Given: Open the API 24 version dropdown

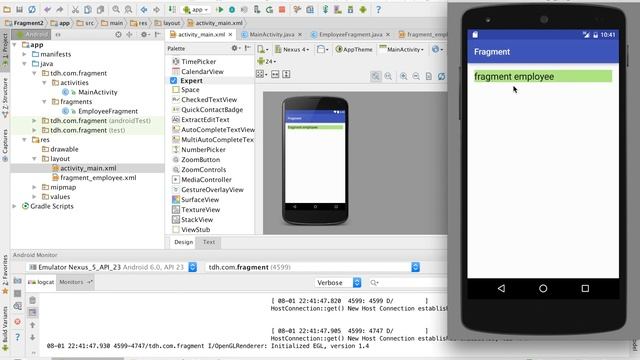Looking at the screenshot, I should coord(267,62).
